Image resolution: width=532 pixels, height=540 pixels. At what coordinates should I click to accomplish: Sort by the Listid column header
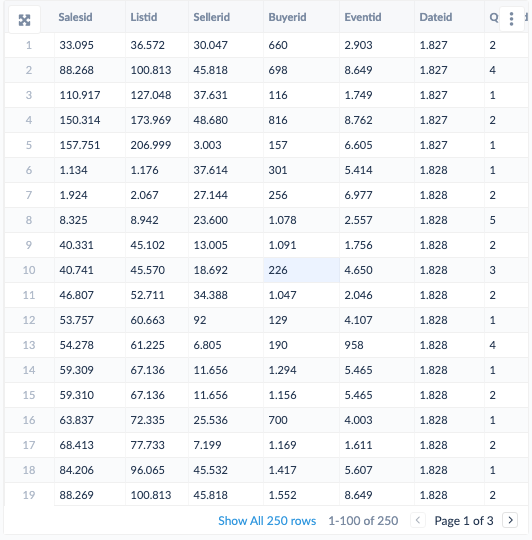pyautogui.click(x=144, y=17)
